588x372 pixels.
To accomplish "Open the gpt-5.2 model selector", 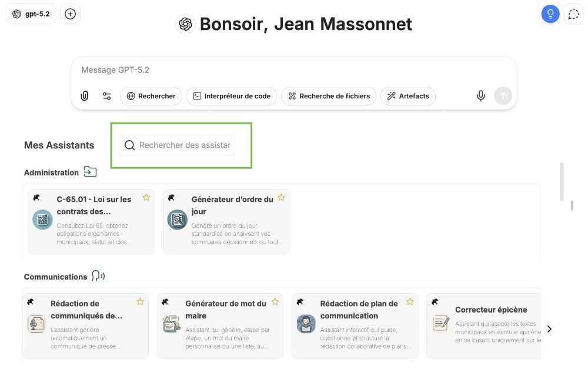I will point(31,14).
